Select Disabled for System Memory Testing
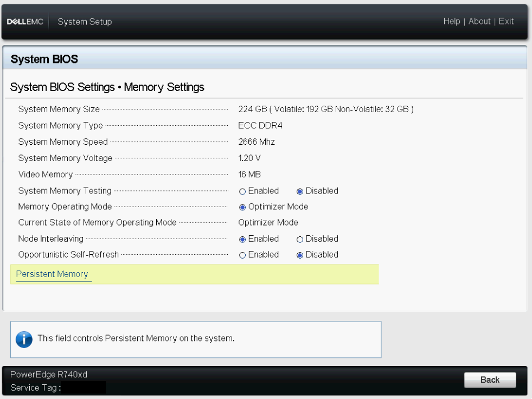Image resolution: width=532 pixels, height=399 pixels. (x=300, y=191)
